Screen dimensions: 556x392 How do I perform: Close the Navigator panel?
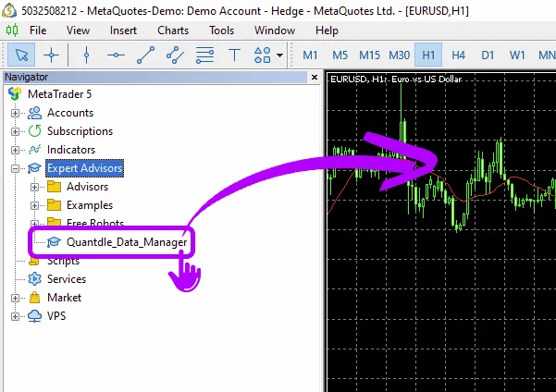pyautogui.click(x=315, y=77)
